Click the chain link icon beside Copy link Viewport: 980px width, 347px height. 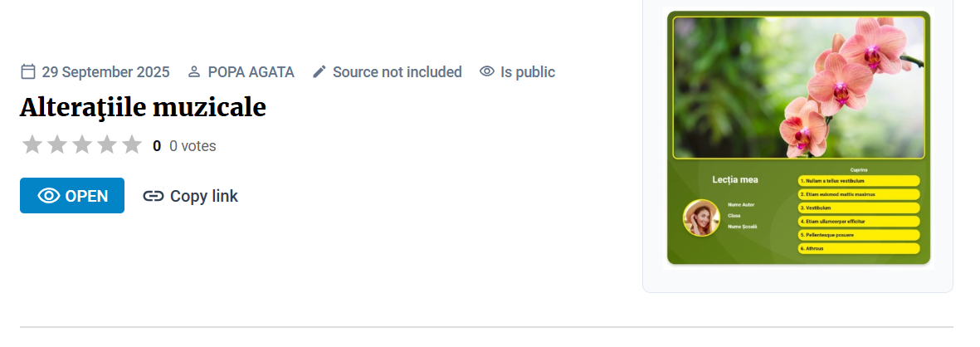(x=153, y=196)
